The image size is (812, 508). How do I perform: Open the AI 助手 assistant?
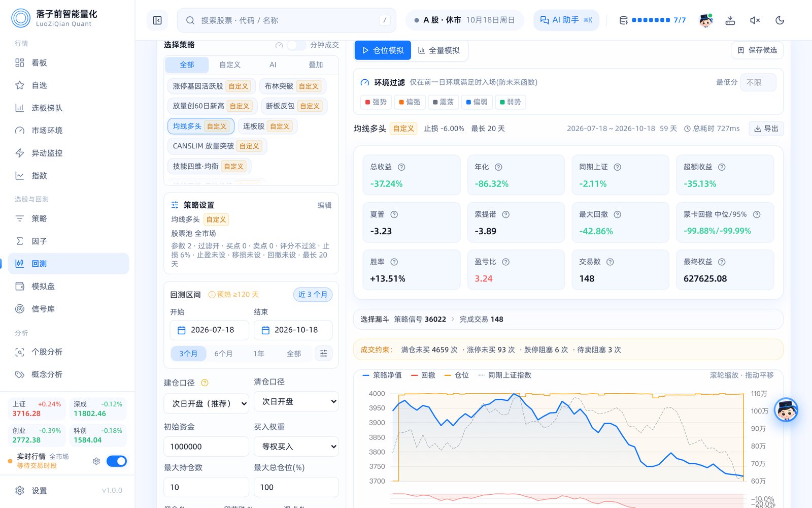point(566,20)
